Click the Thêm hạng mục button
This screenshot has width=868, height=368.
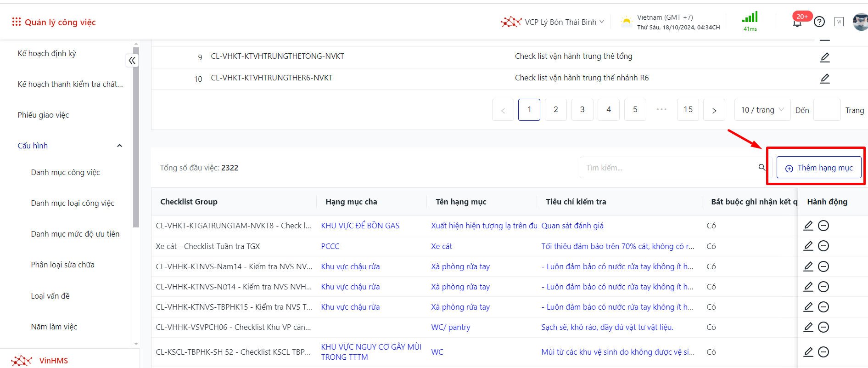(x=819, y=168)
